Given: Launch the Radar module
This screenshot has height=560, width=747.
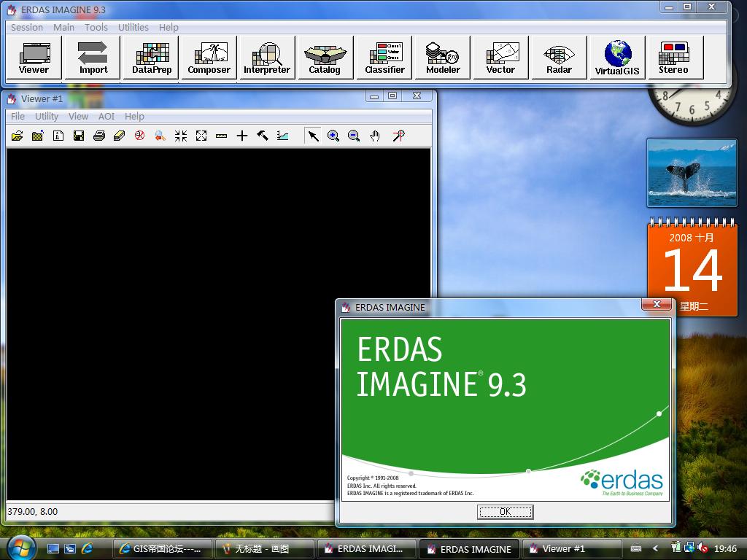Looking at the screenshot, I should [559, 57].
